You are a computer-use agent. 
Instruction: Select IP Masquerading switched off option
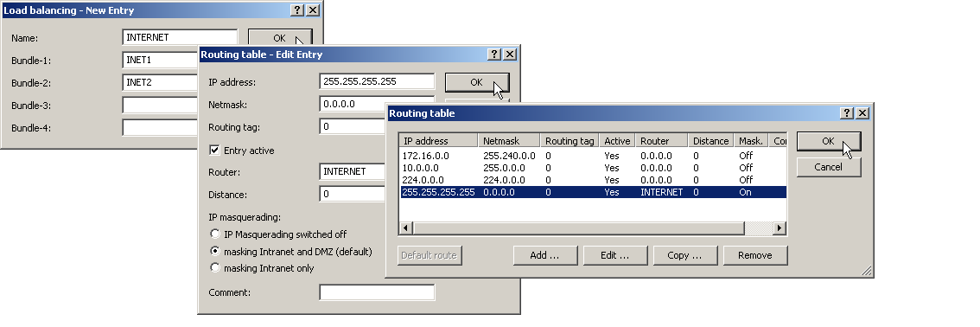coord(215,234)
